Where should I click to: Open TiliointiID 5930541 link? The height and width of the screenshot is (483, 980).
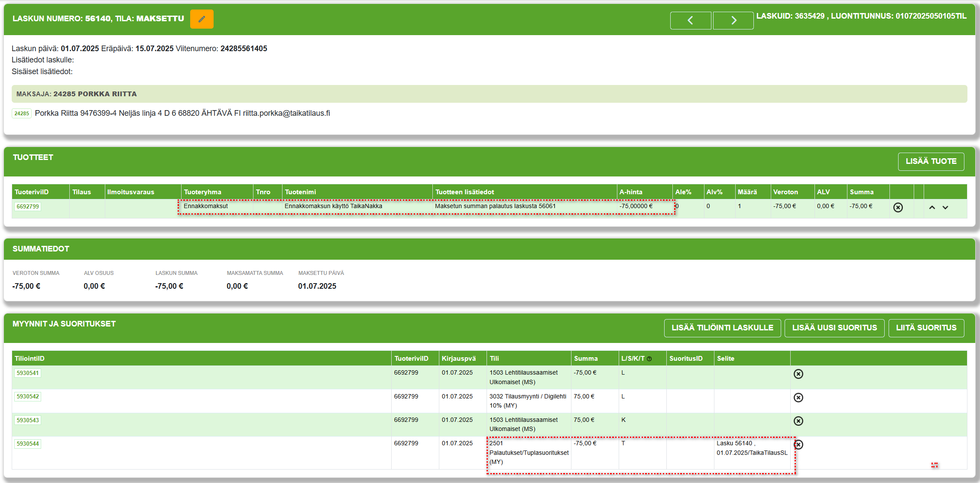[28, 373]
